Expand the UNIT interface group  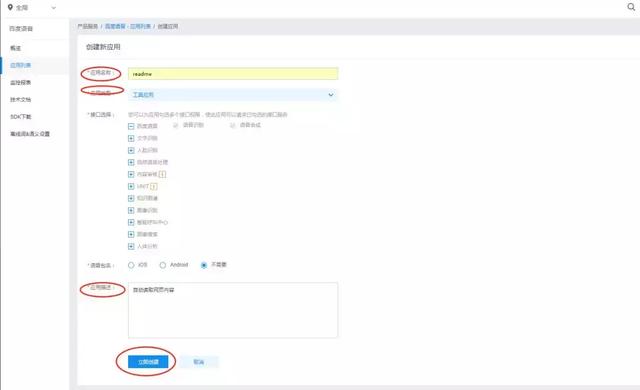[x=131, y=186]
